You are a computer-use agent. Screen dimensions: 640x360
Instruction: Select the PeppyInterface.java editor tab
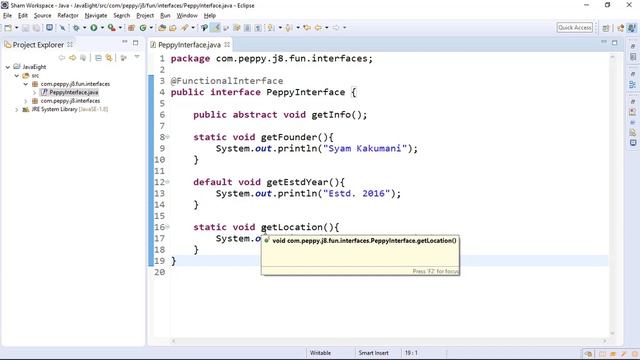[189, 45]
